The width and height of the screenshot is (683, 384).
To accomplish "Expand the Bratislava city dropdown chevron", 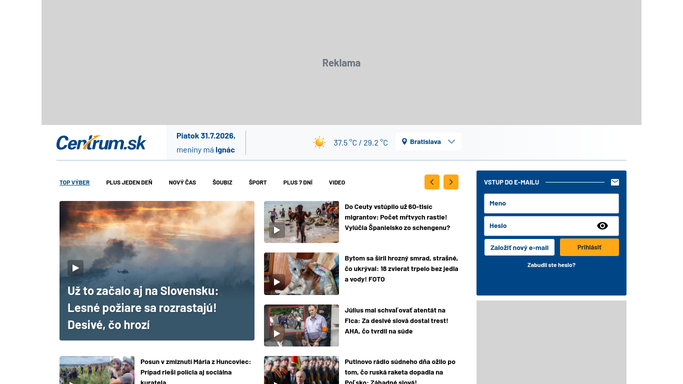I will click(x=451, y=141).
